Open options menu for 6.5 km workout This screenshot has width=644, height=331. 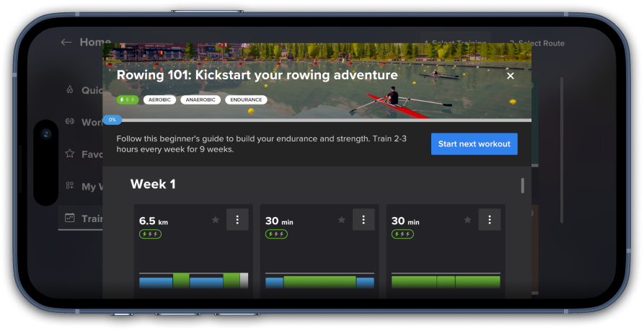tap(237, 219)
